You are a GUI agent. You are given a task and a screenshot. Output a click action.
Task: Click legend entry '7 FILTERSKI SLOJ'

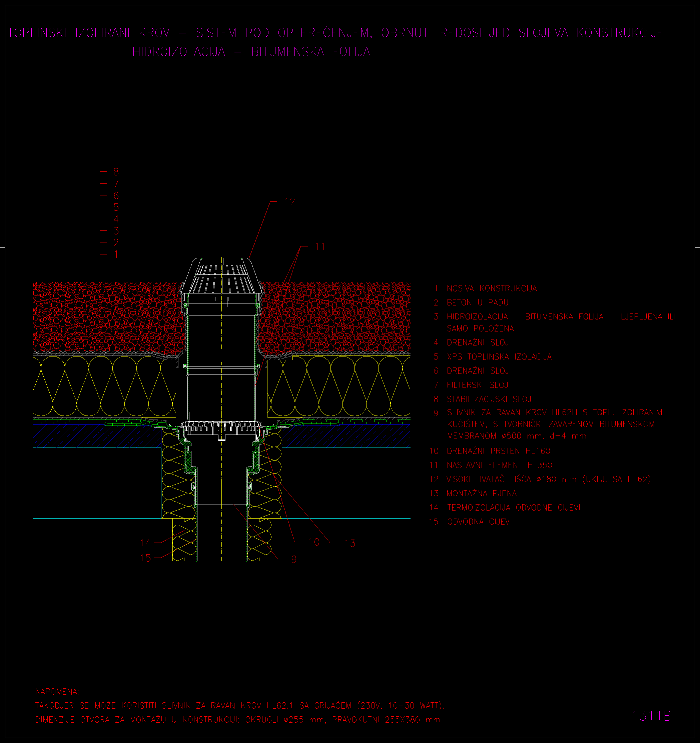tap(471, 385)
